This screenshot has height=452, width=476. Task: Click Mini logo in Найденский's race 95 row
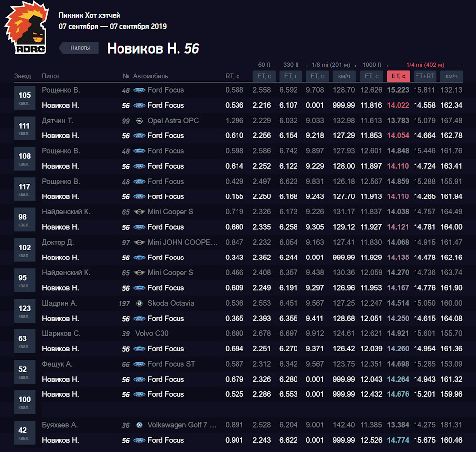(x=139, y=273)
